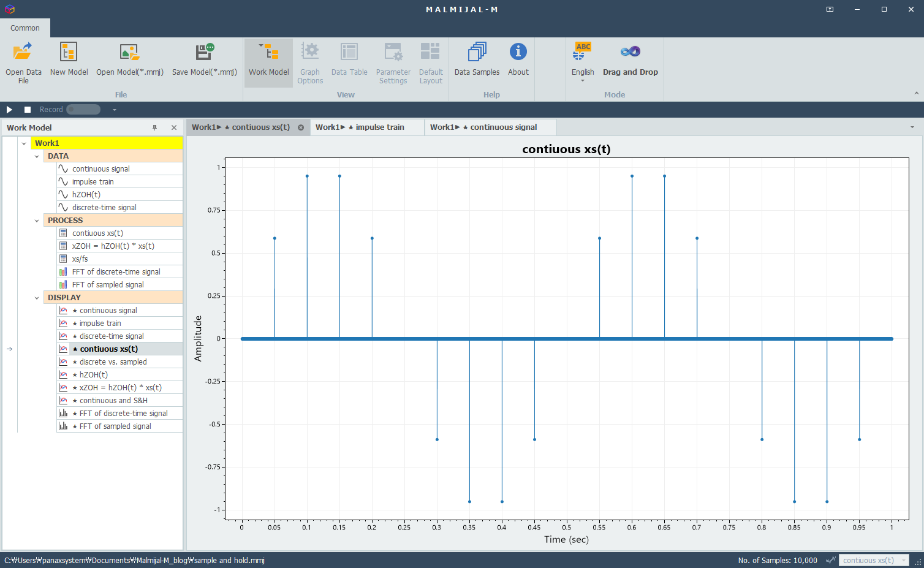This screenshot has width=924, height=568.
Task: Click the status bar waveform icon
Action: coord(831,560)
